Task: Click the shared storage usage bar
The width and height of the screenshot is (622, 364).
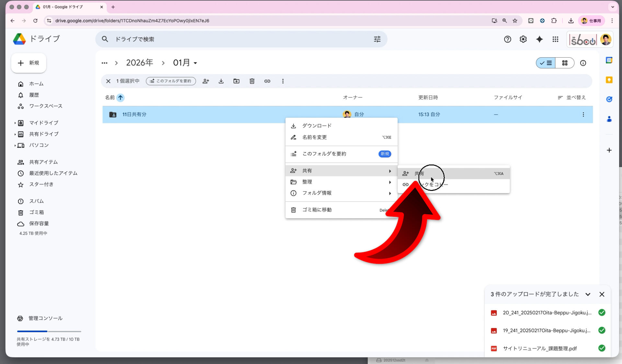Action: point(49,331)
